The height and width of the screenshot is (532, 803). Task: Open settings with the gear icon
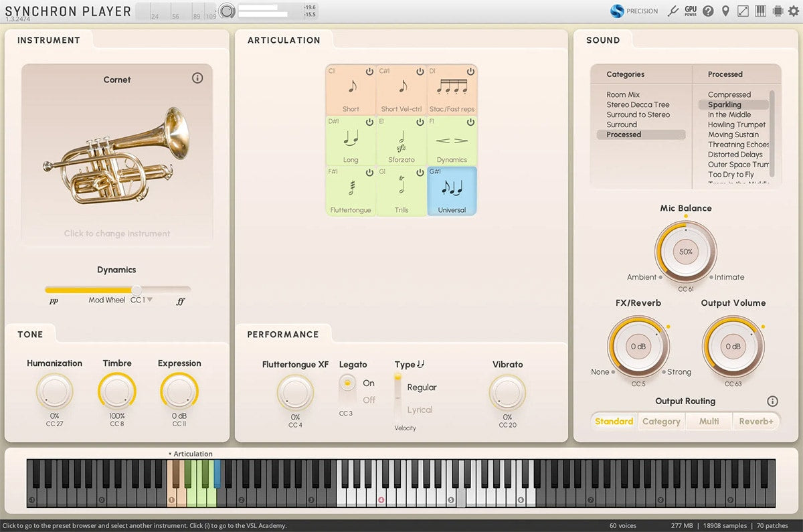[794, 11]
